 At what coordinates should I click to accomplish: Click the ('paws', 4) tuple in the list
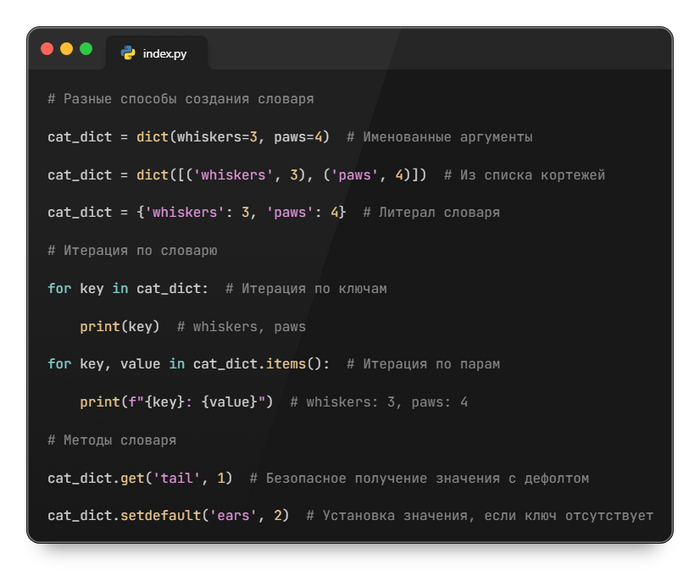(363, 175)
